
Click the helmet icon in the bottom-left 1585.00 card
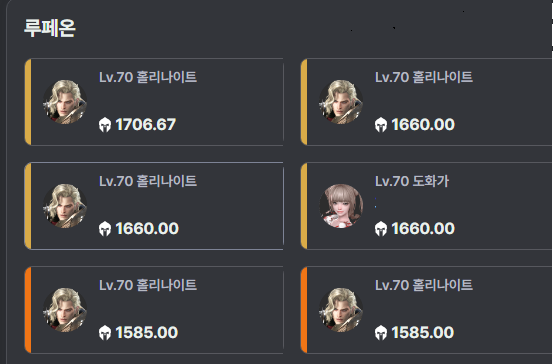(x=105, y=333)
